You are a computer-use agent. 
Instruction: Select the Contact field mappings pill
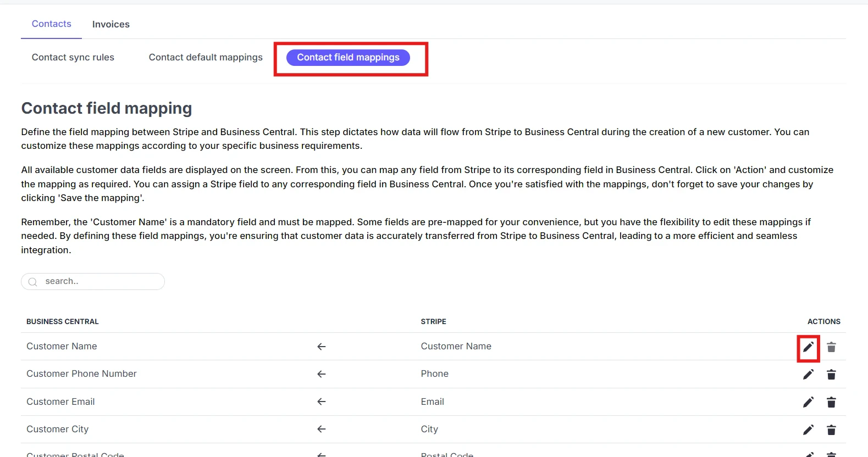(x=349, y=57)
